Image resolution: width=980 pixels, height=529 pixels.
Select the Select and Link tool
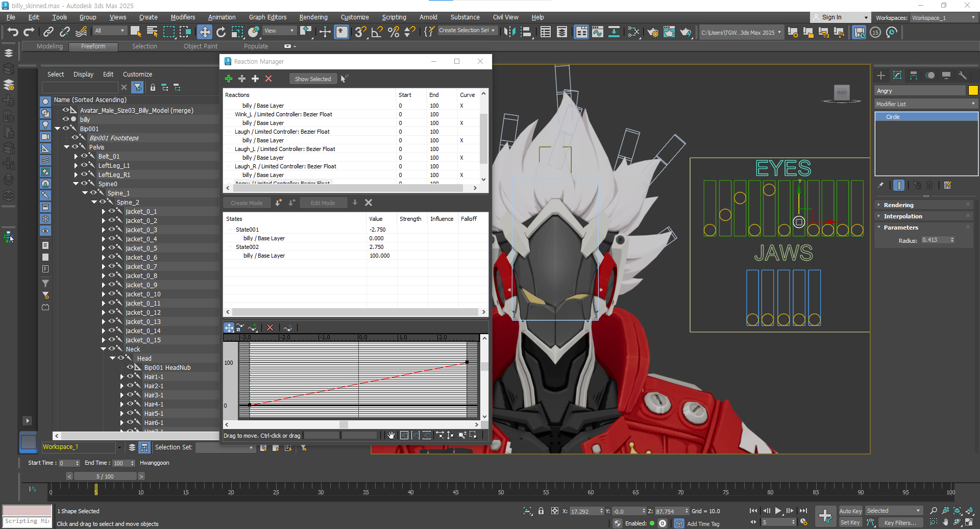click(48, 32)
